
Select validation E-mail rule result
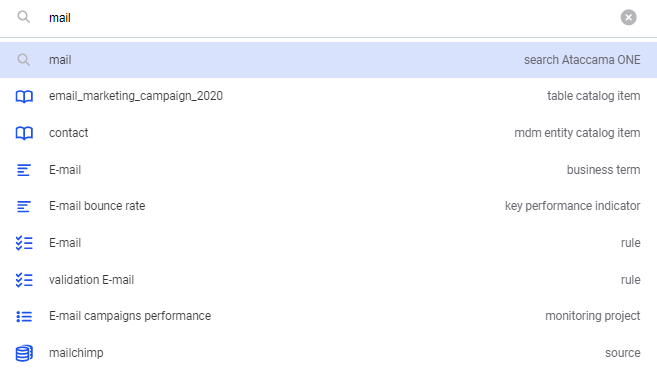328,280
